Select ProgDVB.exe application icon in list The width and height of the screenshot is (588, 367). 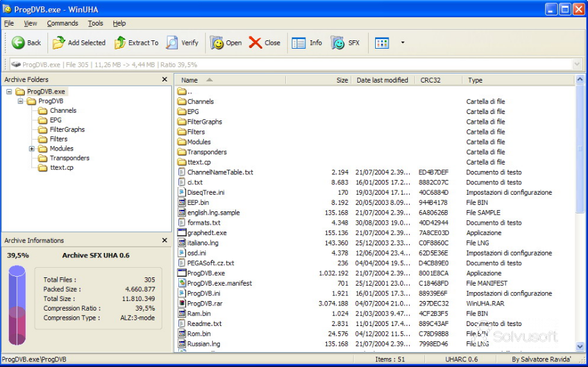click(x=182, y=273)
